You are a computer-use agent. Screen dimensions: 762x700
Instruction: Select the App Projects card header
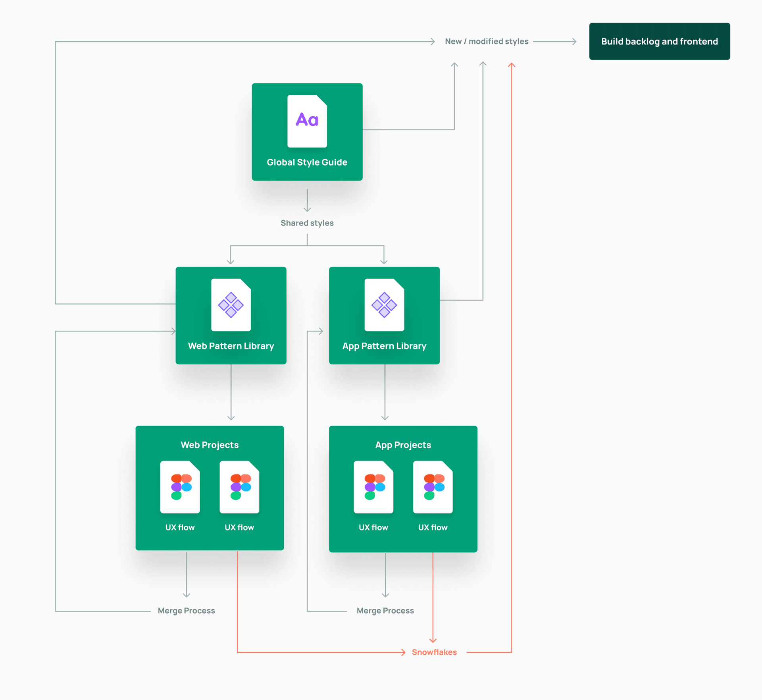click(403, 445)
